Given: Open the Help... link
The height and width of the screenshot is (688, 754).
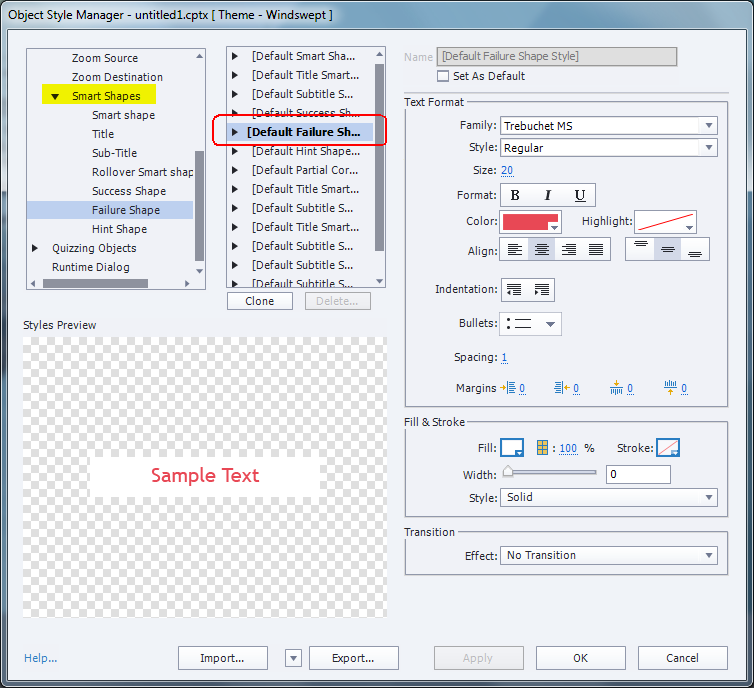Looking at the screenshot, I should (40, 658).
